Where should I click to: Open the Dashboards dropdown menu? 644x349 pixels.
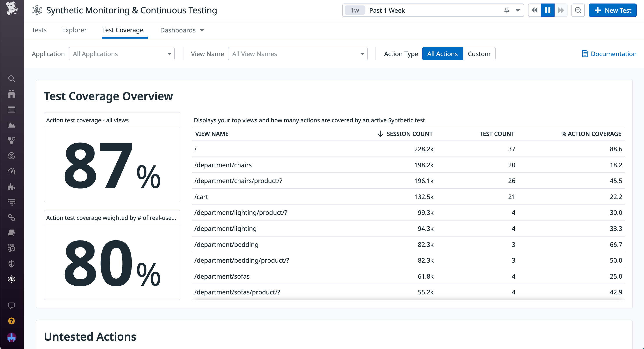[182, 30]
